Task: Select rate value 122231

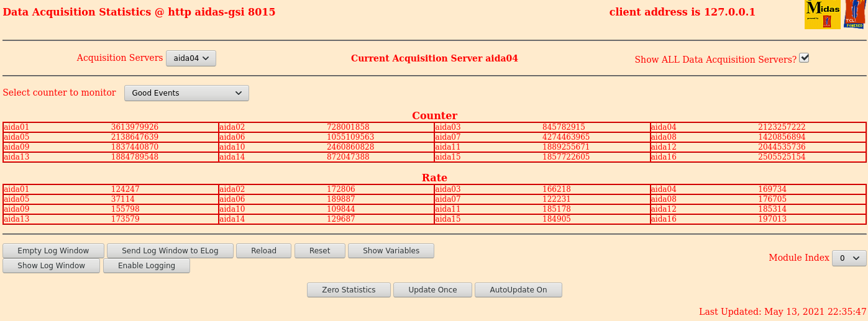Action: (x=557, y=199)
